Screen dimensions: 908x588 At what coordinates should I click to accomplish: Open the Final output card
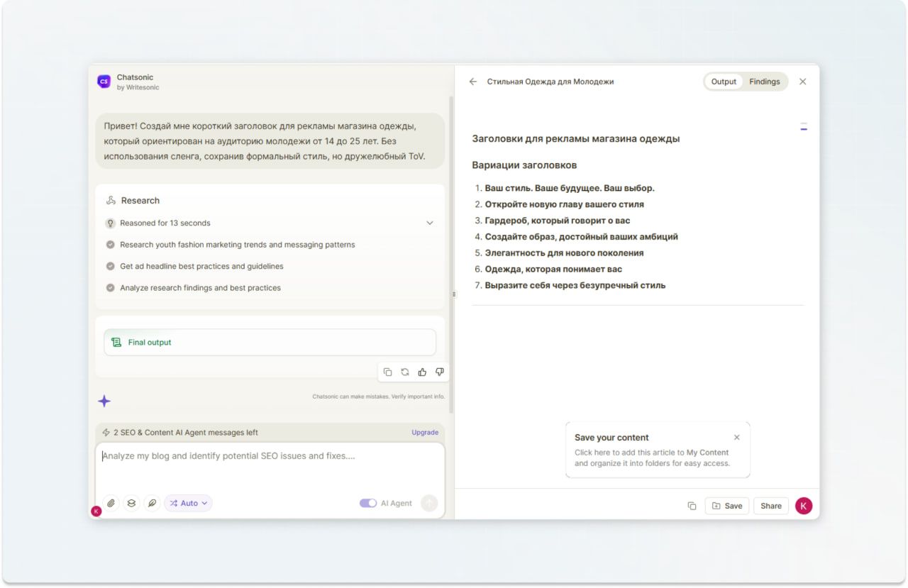pos(270,342)
